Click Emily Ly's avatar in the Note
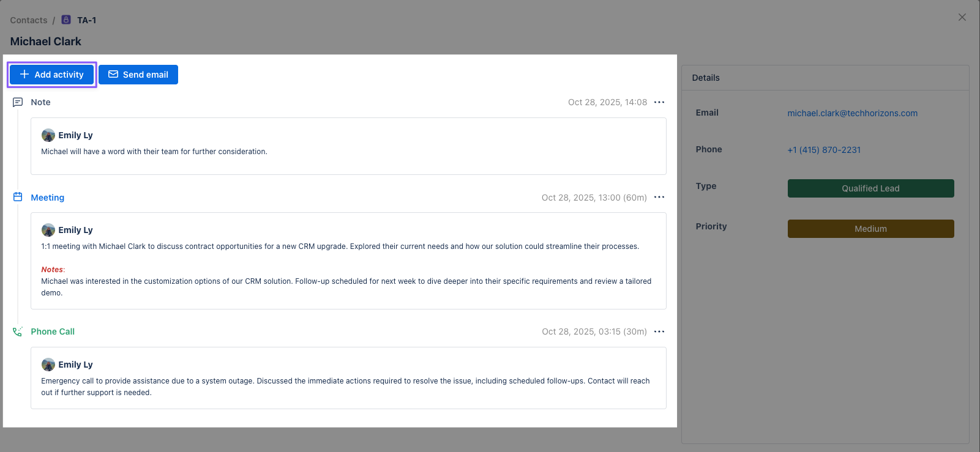This screenshot has width=980, height=452. [x=48, y=135]
